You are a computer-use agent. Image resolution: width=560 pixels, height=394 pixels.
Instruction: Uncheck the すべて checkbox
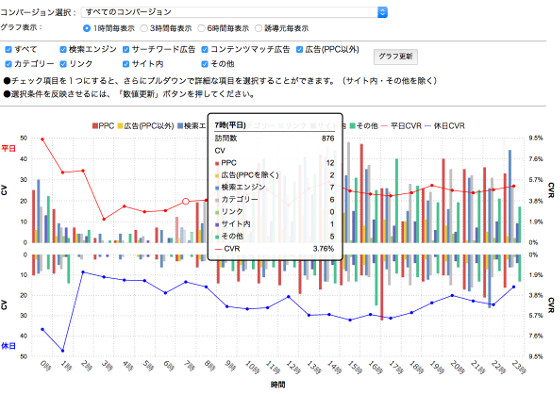click(8, 49)
